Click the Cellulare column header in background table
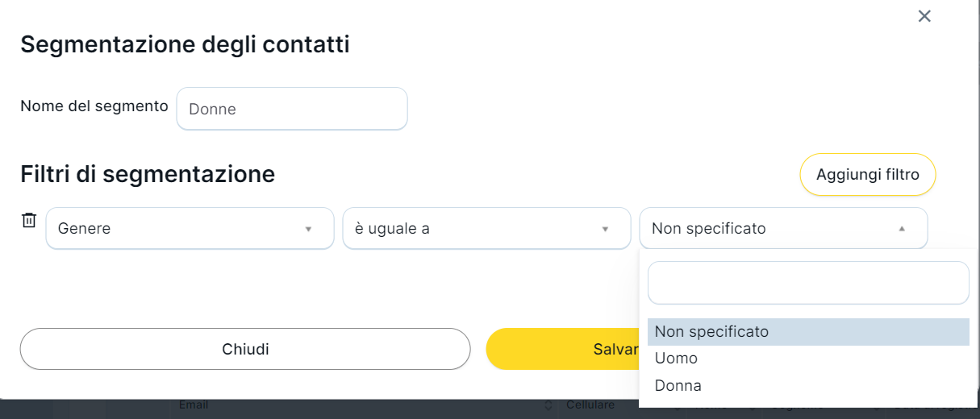The image size is (980, 419). tap(590, 405)
